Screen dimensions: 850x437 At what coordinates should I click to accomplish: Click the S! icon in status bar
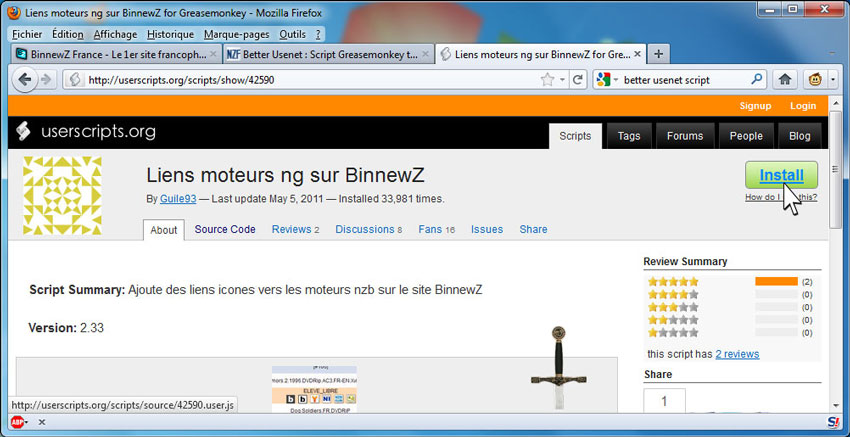point(833,421)
